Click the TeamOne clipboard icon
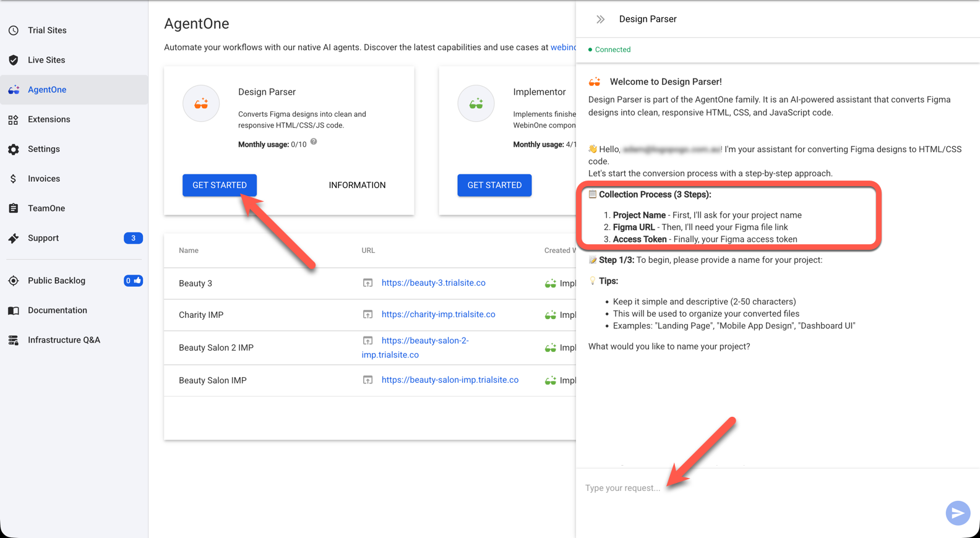The width and height of the screenshot is (980, 538). click(x=14, y=208)
